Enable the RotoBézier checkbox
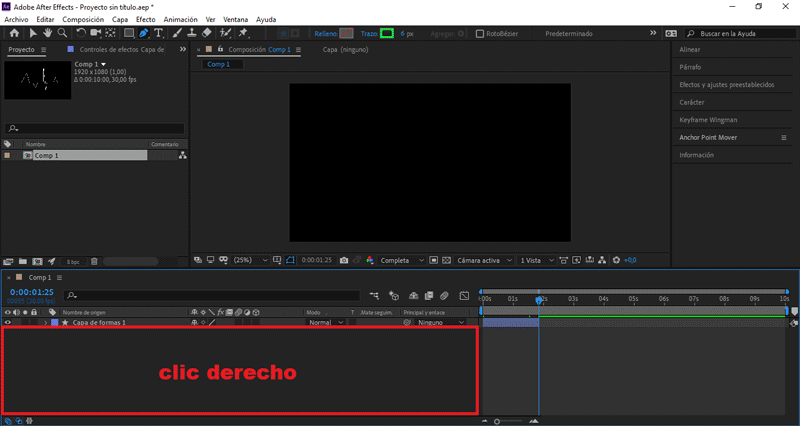Screen dimensions: 800x426 [x=480, y=34]
